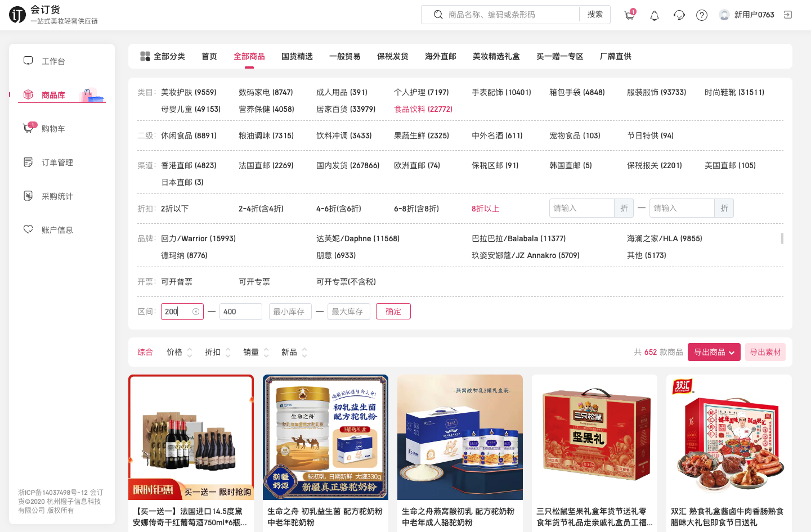Open 工作台 in the sidebar

pos(53,61)
